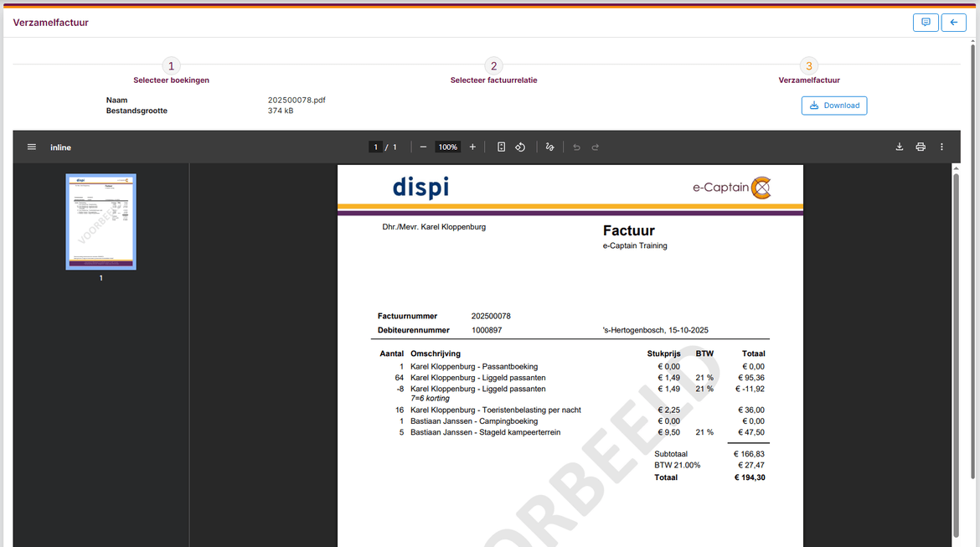The width and height of the screenshot is (980, 547).
Task: Go to step 1 Selecteer boekingen
Action: 171,65
